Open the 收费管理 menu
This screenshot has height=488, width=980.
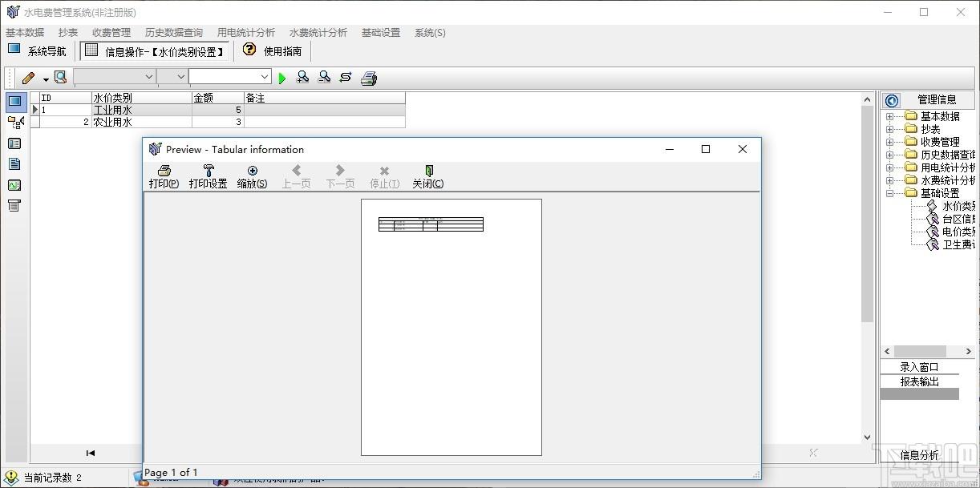point(111,33)
